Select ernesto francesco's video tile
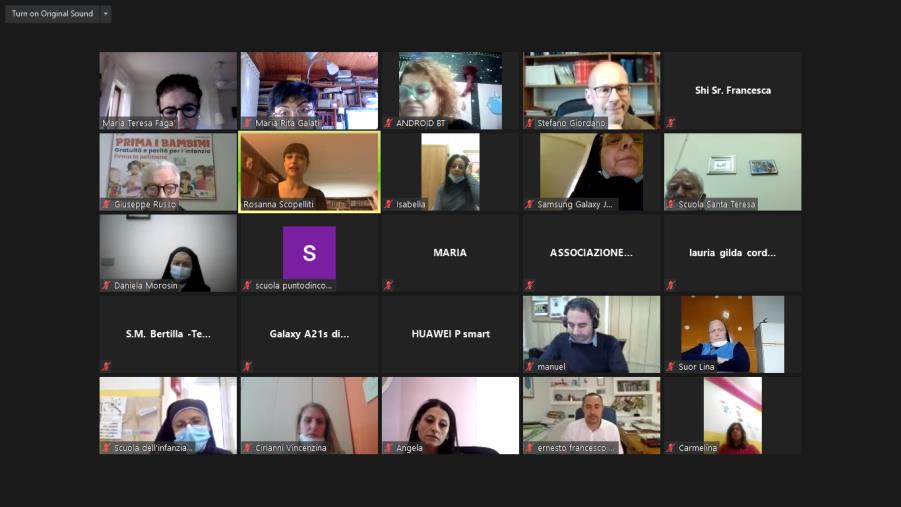901x507 pixels. (591, 416)
